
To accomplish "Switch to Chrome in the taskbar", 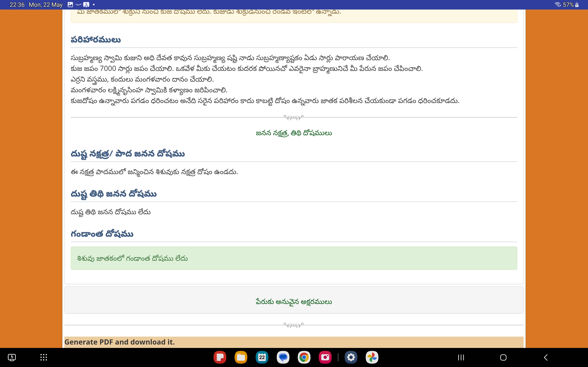I will (x=304, y=357).
